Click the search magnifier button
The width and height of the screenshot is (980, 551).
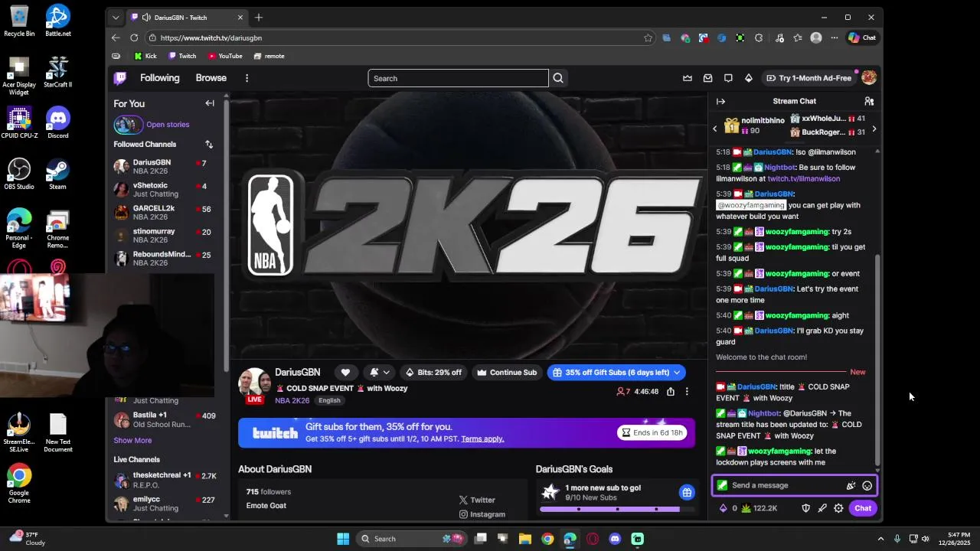point(558,78)
